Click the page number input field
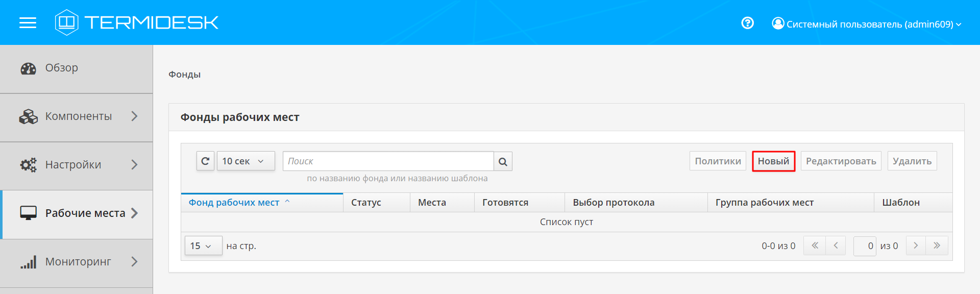980x294 pixels. click(x=865, y=246)
